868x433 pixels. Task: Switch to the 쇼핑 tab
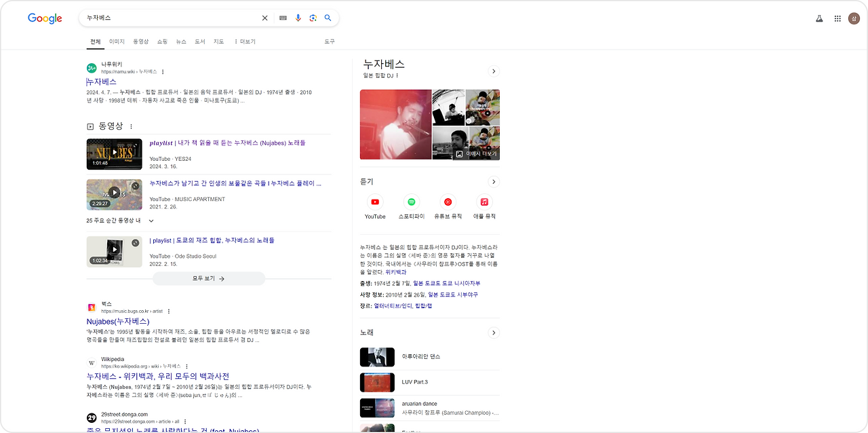coord(162,41)
